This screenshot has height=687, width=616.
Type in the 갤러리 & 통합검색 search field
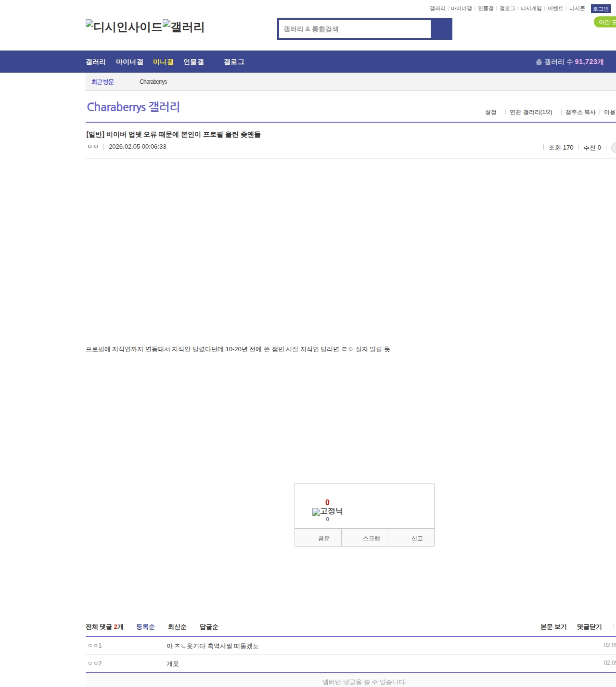355,29
